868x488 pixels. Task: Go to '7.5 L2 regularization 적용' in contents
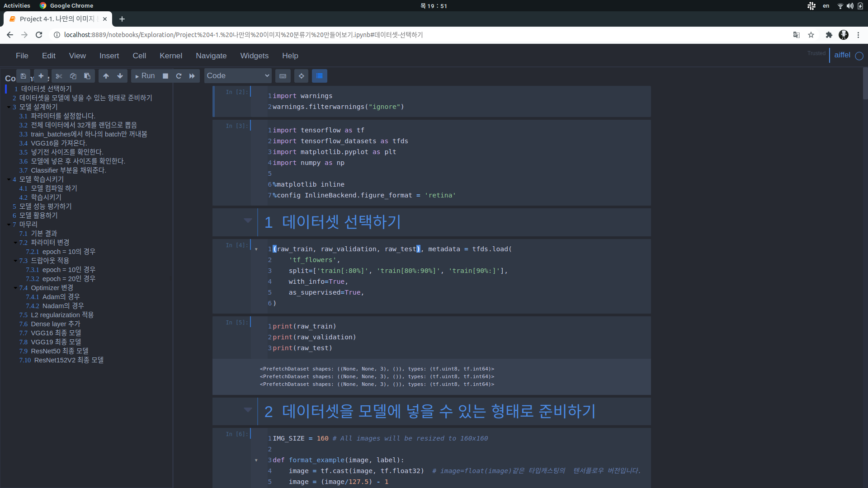point(62,315)
